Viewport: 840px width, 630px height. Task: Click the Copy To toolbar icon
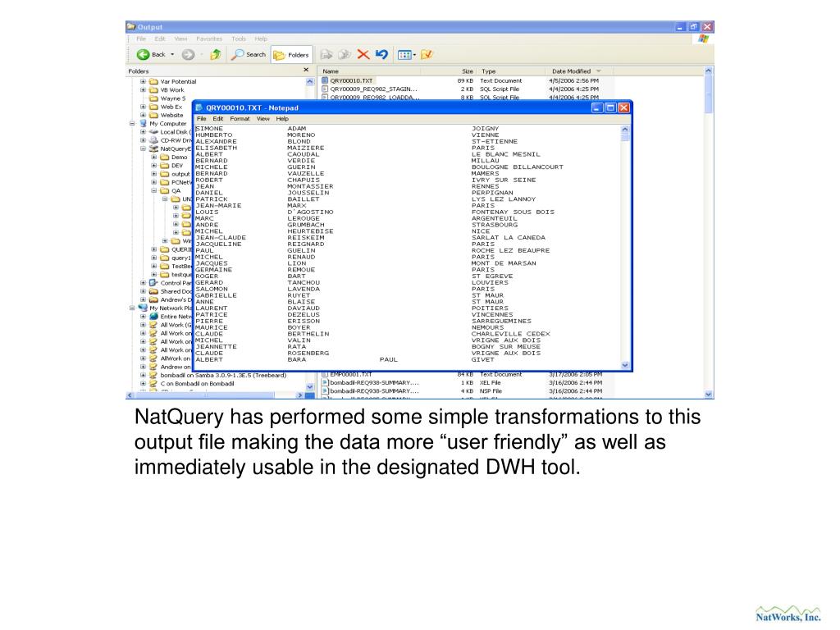(x=345, y=55)
